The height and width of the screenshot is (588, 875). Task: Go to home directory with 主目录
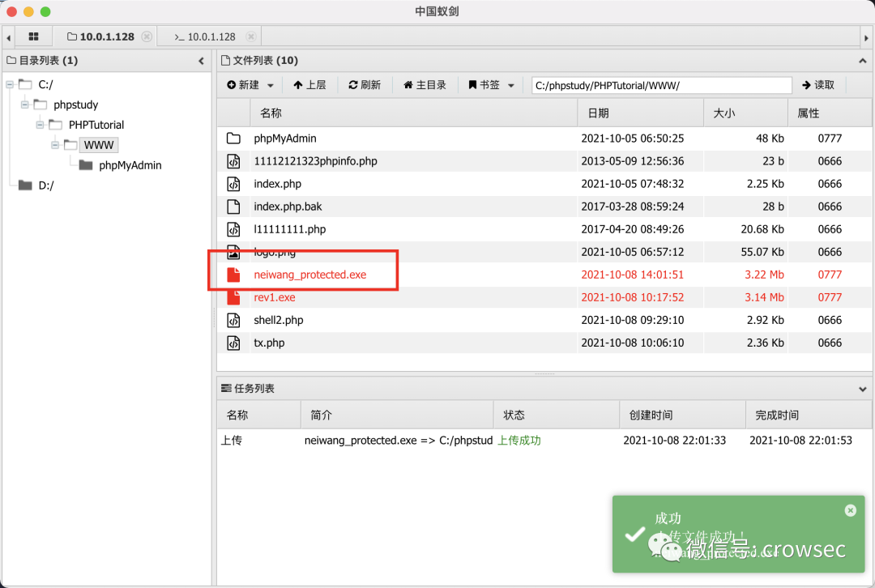(x=425, y=85)
